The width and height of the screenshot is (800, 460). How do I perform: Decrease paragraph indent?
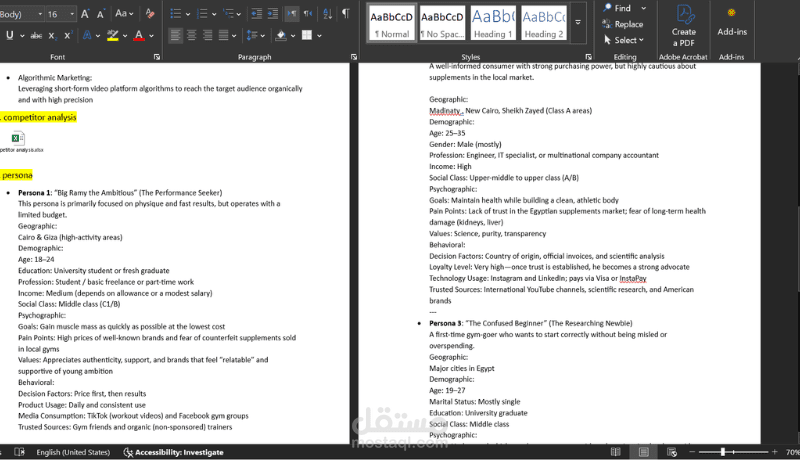pos(257,14)
